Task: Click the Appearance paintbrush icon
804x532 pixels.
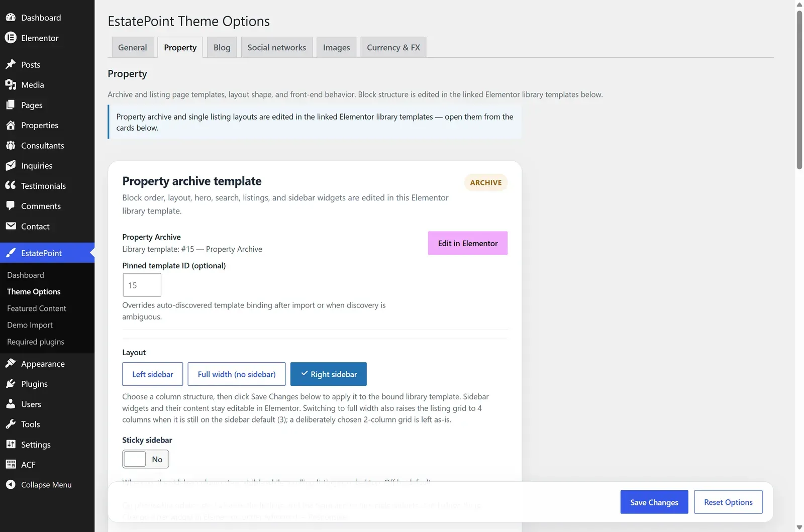Action: [x=11, y=363]
